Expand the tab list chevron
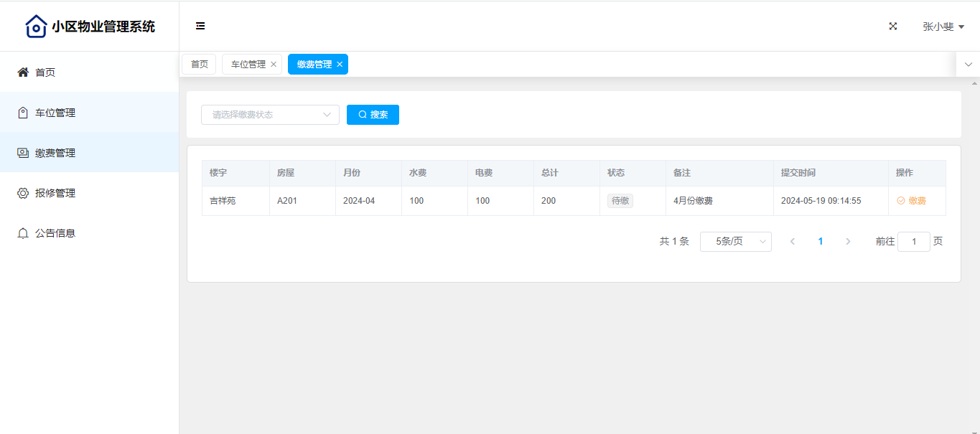This screenshot has width=980, height=434. coord(968,65)
